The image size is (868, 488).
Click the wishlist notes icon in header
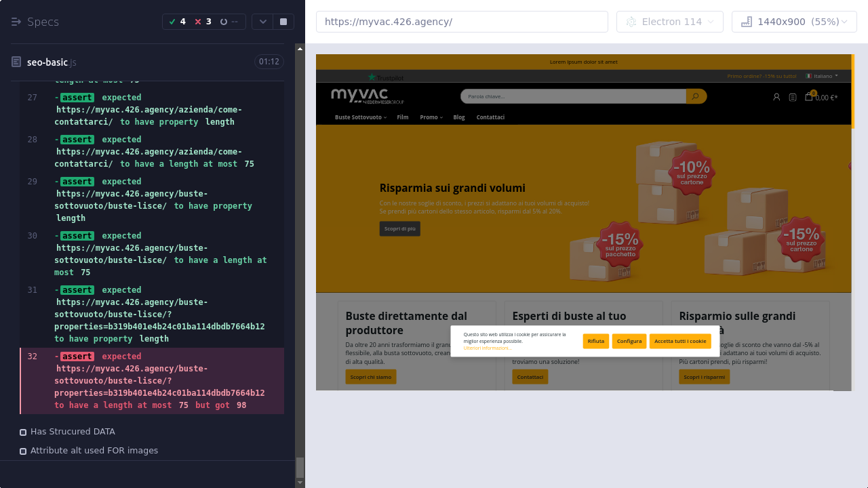[793, 97]
